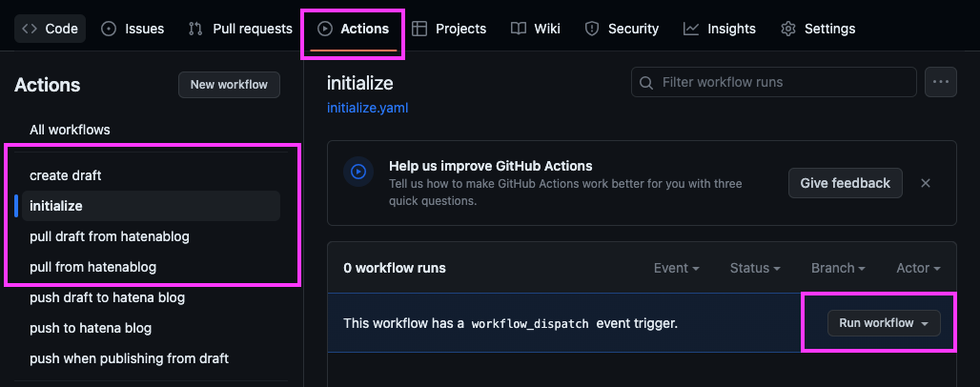980x387 pixels.
Task: Open the Insights tab
Action: coord(720,29)
